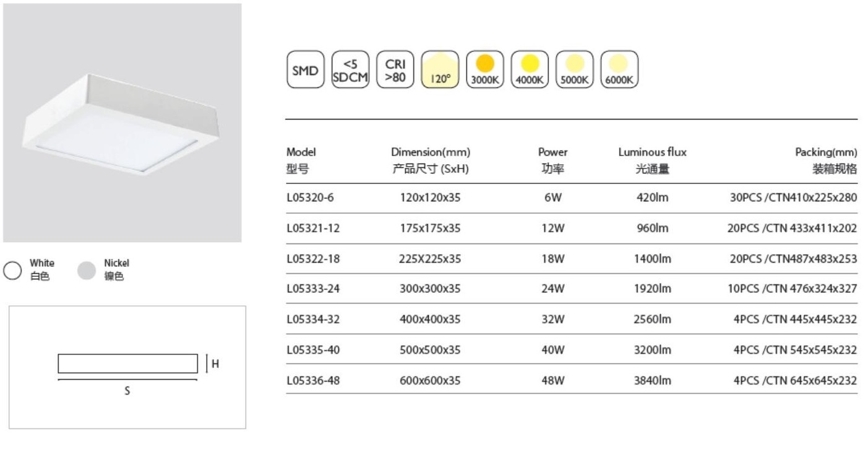This screenshot has width=868, height=449.
Task: Click packing 20PCS /CTN 433x411x202
Action: [x=792, y=229]
